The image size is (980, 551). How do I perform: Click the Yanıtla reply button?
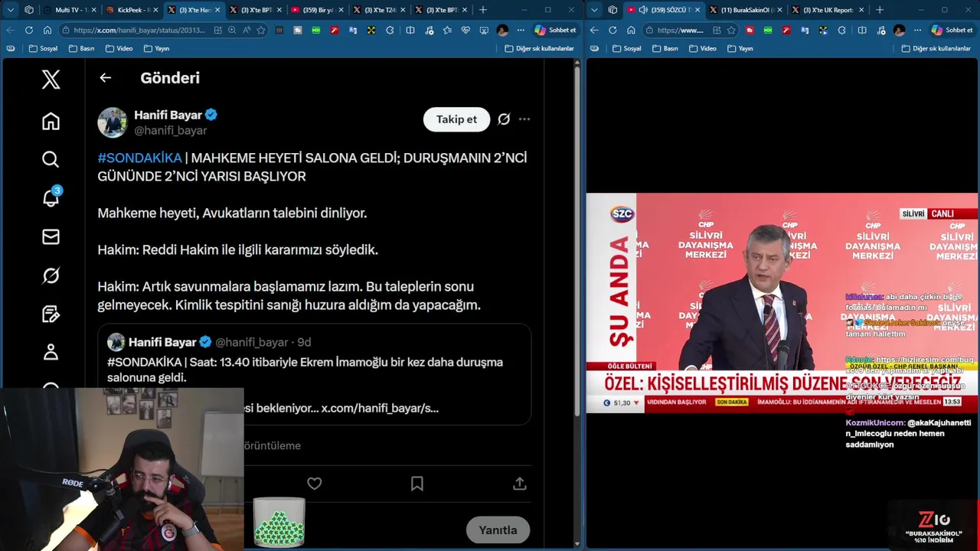click(x=498, y=530)
